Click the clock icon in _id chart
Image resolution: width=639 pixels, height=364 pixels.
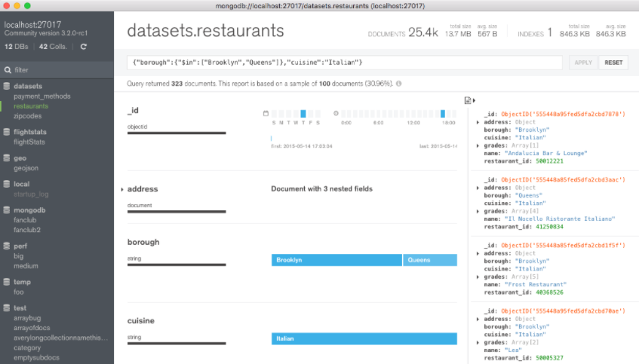336,113
